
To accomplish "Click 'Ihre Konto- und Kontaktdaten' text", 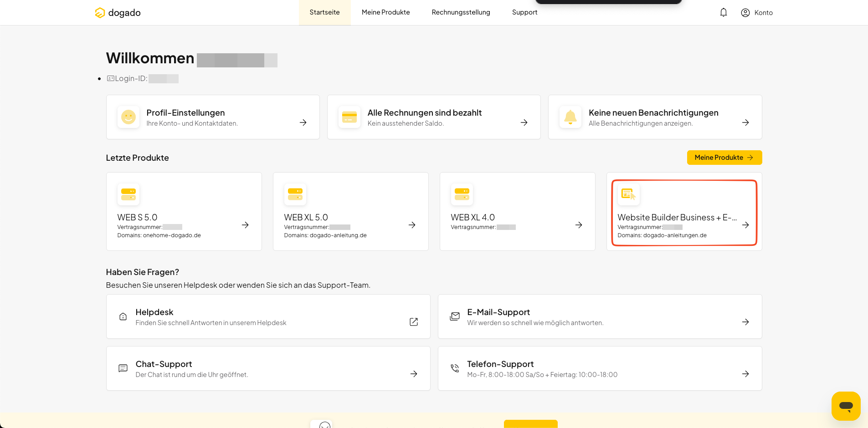I will coord(192,123).
